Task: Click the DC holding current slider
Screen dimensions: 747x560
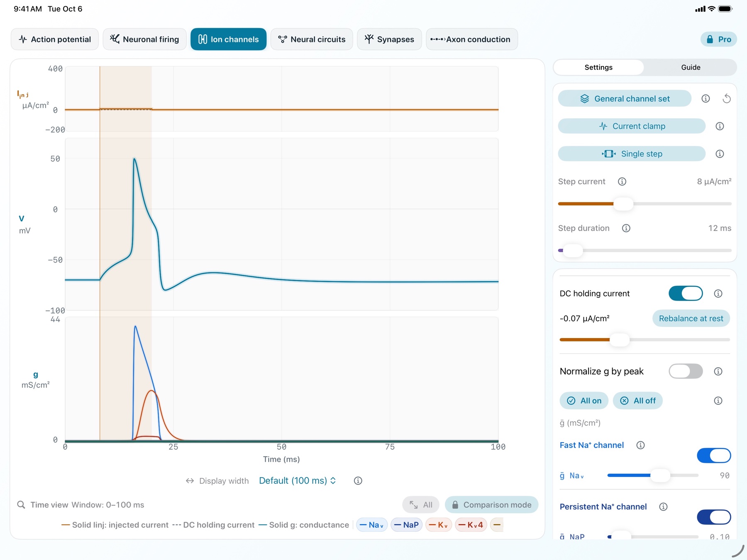Action: 644,340
